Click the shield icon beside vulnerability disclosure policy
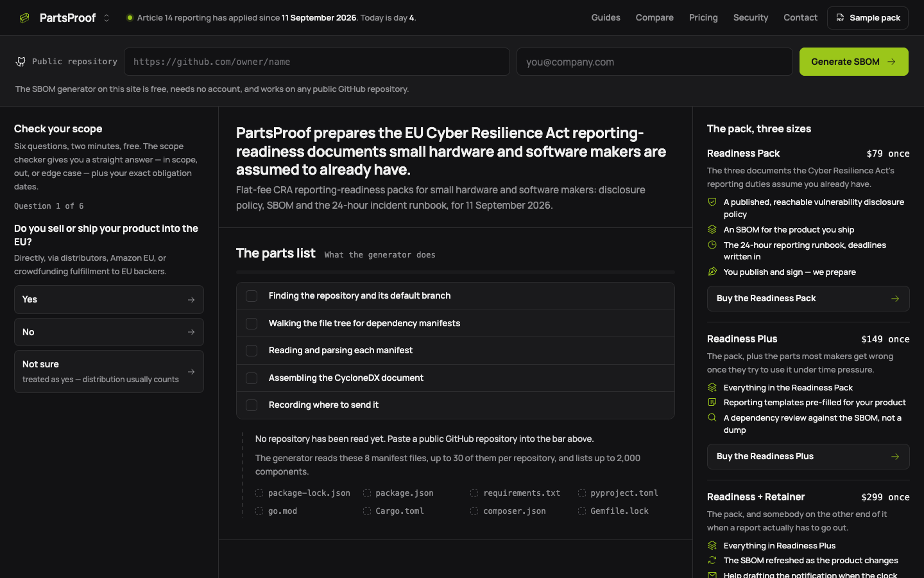Screen dimensions: 924x578 712,202
